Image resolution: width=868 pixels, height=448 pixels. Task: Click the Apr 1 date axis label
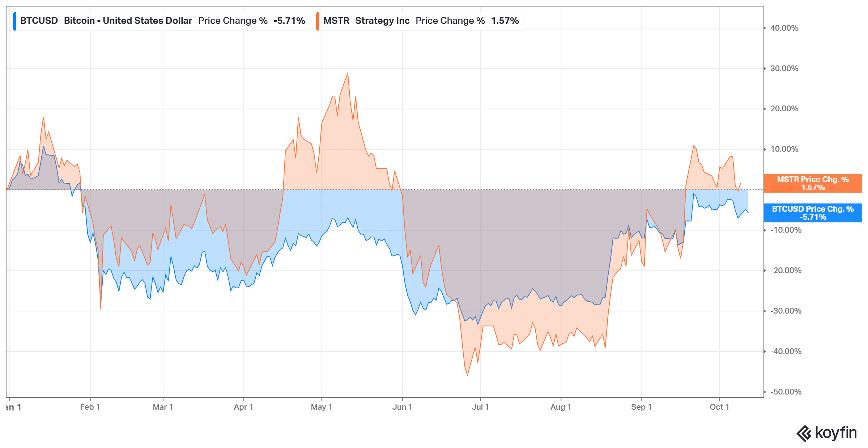pyautogui.click(x=243, y=407)
